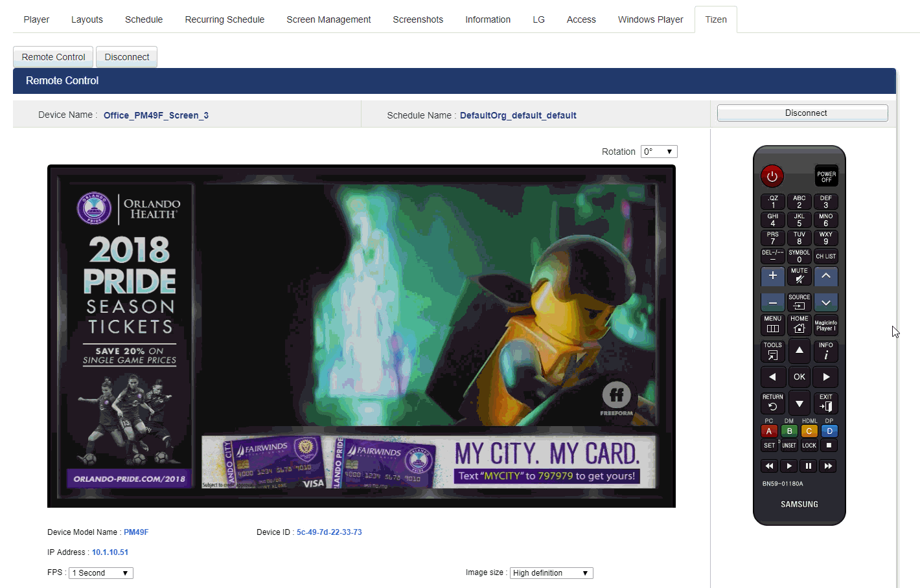Click IP address 10.1.10.51

click(x=110, y=552)
